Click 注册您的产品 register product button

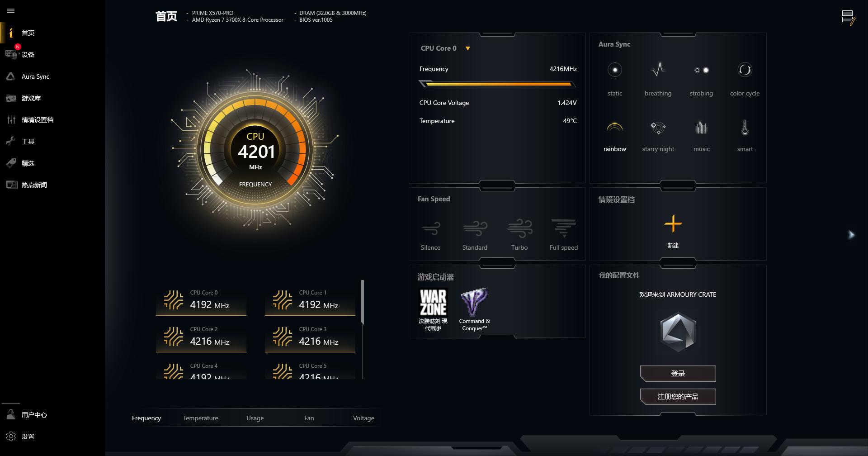(x=678, y=397)
